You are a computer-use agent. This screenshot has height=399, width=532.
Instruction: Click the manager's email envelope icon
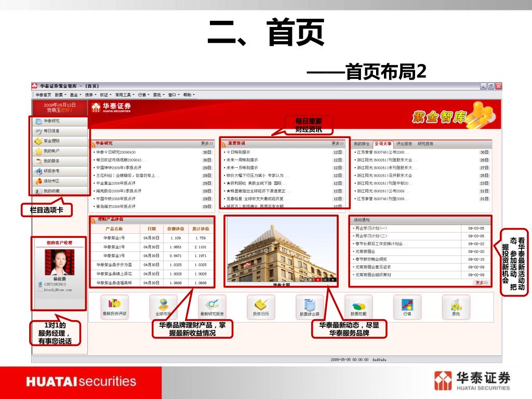coord(40,290)
